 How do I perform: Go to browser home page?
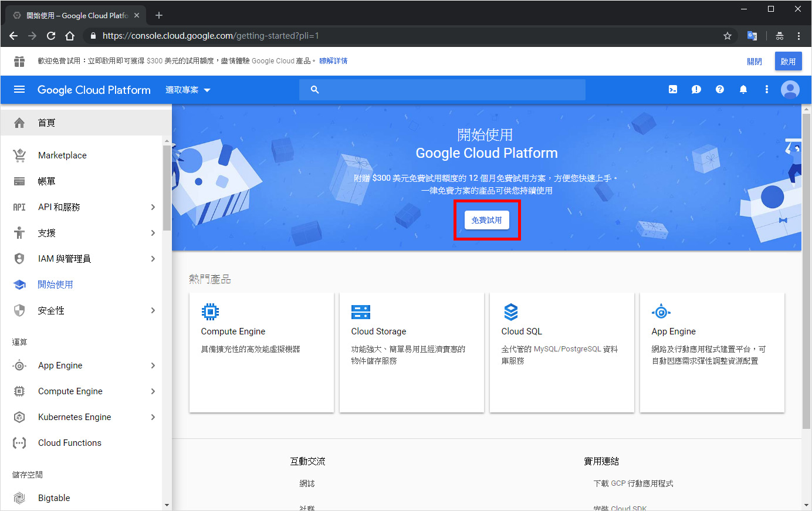[70, 36]
